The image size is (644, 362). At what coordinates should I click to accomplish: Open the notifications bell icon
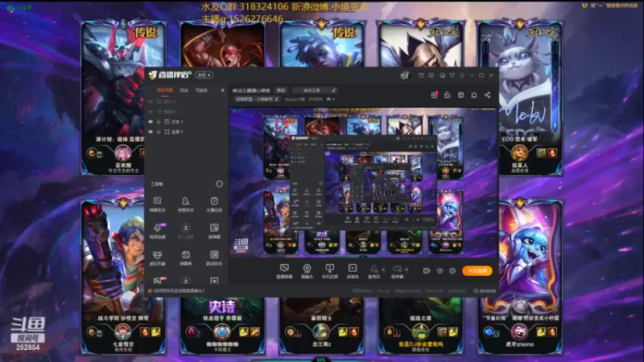[474, 95]
